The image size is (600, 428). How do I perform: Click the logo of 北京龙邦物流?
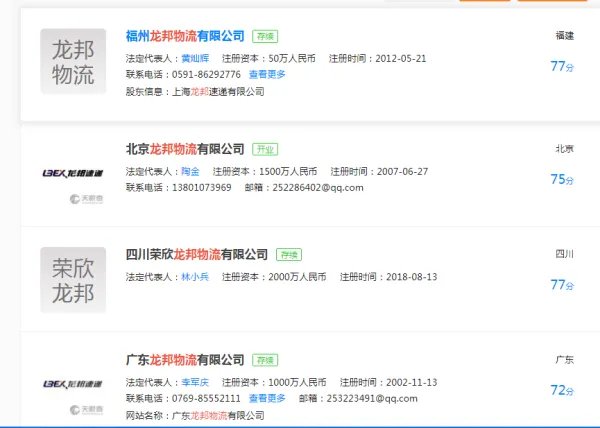tap(73, 173)
